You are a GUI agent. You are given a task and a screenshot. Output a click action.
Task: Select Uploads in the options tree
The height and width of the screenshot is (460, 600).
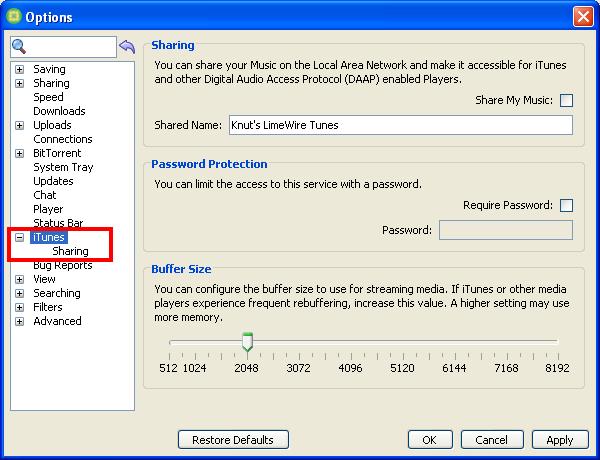pyautogui.click(x=52, y=125)
